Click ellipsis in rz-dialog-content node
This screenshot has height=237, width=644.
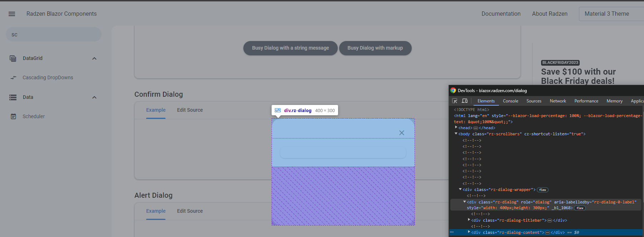click(x=547, y=233)
